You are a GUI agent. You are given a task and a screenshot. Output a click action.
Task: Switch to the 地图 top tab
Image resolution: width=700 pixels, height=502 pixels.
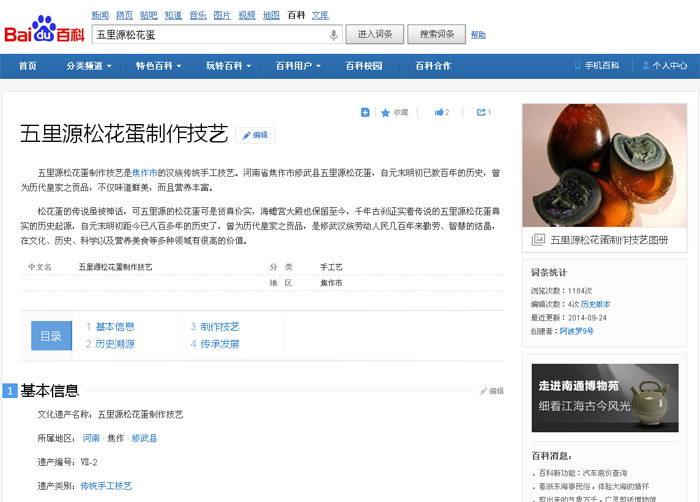pos(271,16)
